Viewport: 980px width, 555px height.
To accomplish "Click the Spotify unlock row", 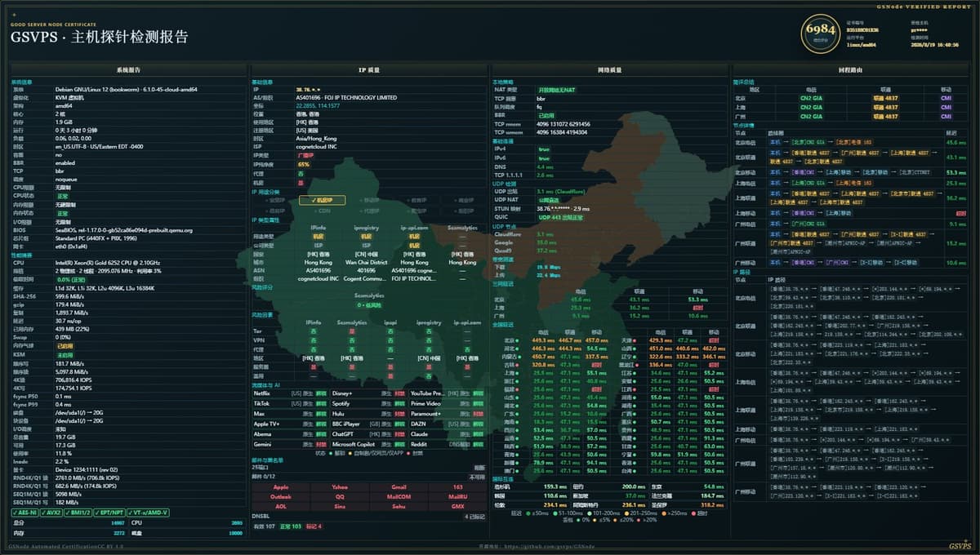I will 368,403.
